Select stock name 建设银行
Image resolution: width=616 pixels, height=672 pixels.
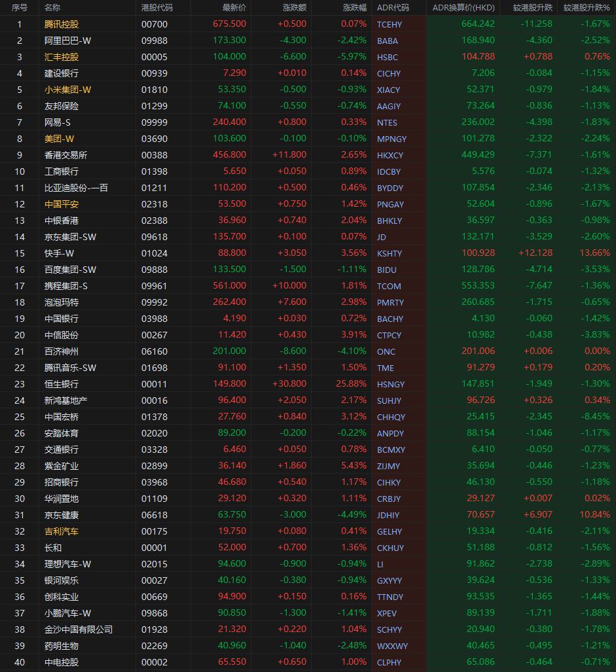[62, 73]
